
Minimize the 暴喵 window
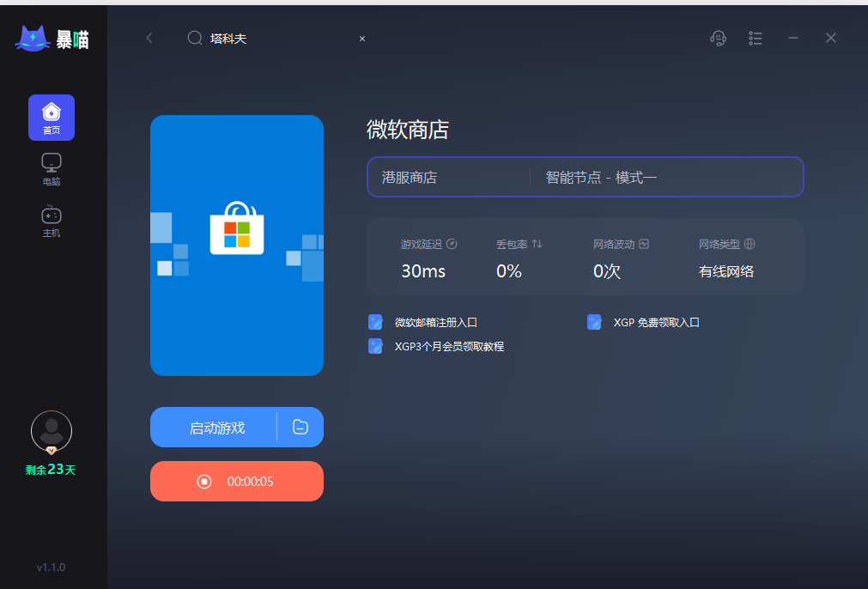point(793,38)
